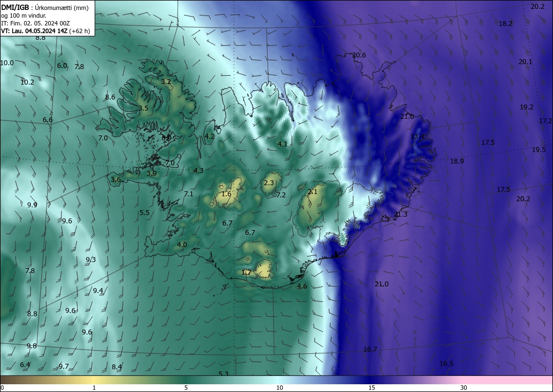Click the 4.3 value on the map
This screenshot has width=553, height=392.
pos(199,171)
